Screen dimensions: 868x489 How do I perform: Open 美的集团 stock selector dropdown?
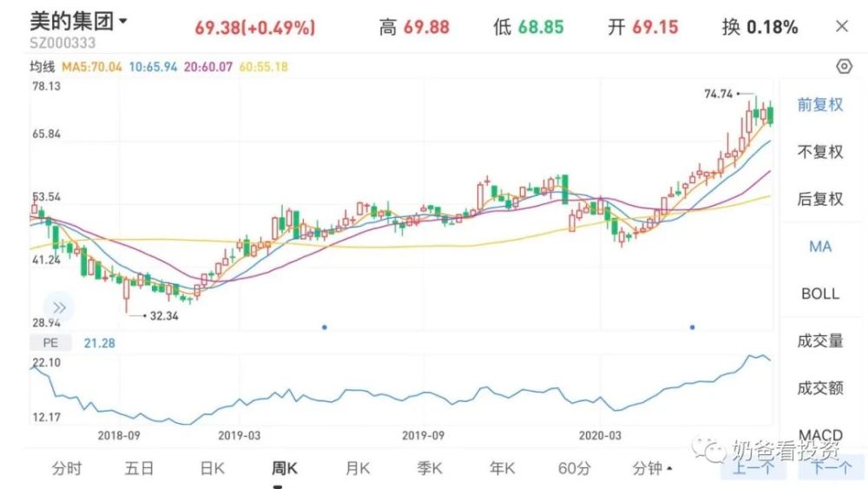point(79,21)
